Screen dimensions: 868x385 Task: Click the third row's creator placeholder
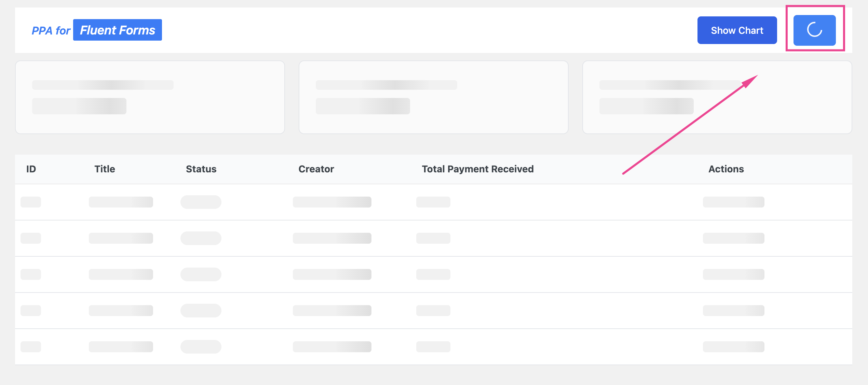(332, 274)
